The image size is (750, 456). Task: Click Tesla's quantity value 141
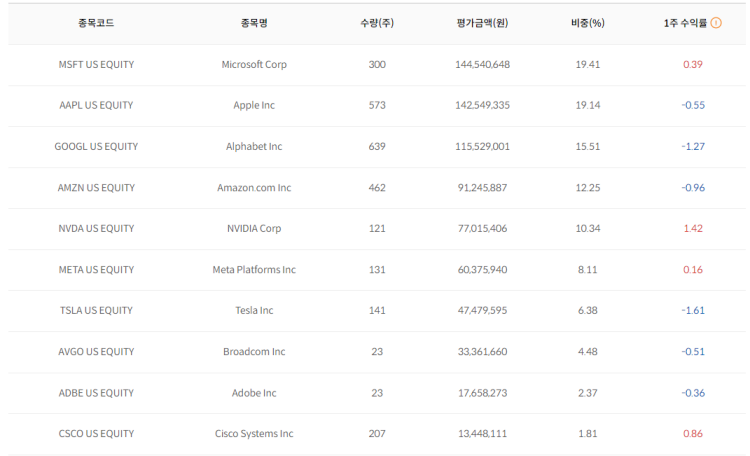tap(377, 311)
